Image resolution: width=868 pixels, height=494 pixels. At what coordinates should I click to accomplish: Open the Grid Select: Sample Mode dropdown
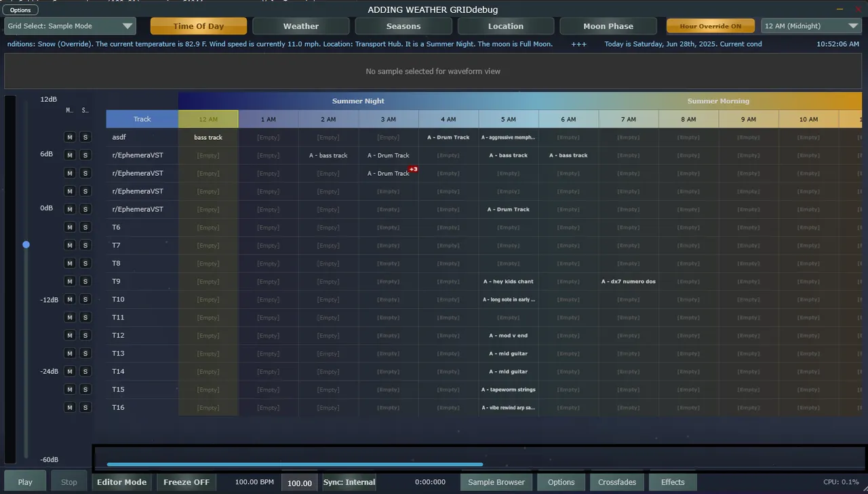70,26
